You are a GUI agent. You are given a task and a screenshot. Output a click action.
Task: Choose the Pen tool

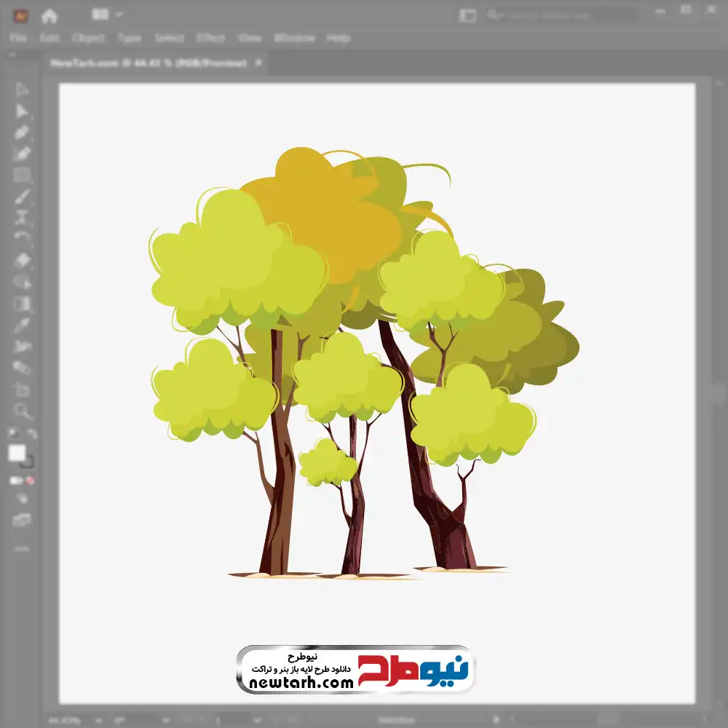22,132
